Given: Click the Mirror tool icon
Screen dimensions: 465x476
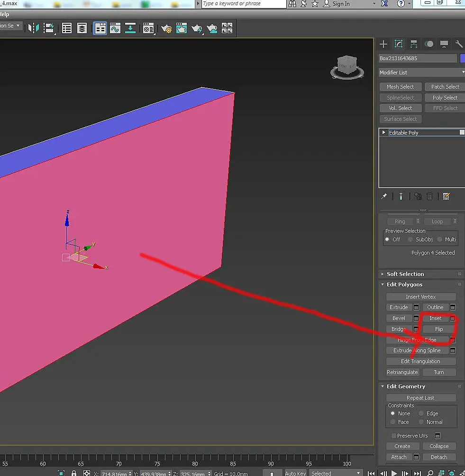Looking at the screenshot, I should pyautogui.click(x=33, y=28).
